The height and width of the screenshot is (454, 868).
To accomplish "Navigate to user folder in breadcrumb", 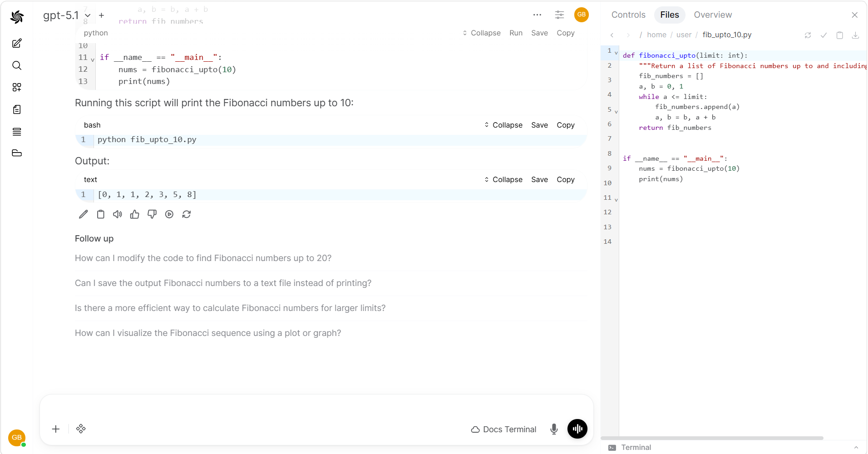I will [x=684, y=35].
